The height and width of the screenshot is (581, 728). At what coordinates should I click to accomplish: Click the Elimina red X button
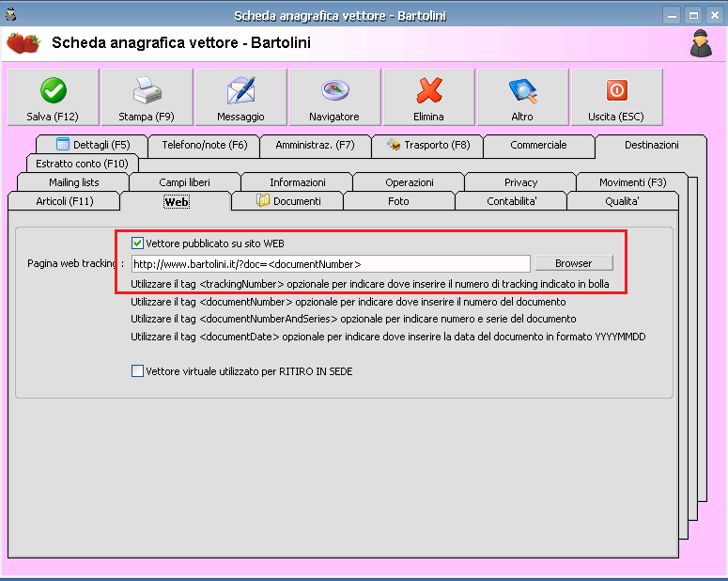pyautogui.click(x=429, y=97)
